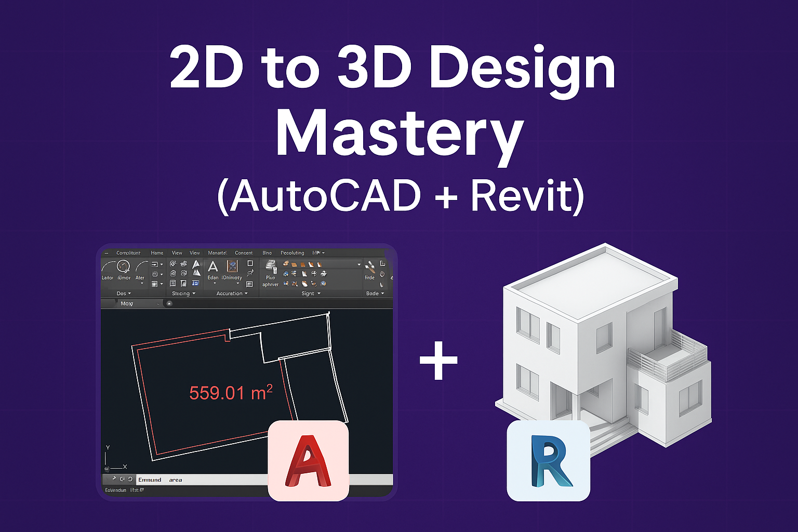Select the circle tool in Des panel
The image size is (798, 532).
(x=124, y=268)
